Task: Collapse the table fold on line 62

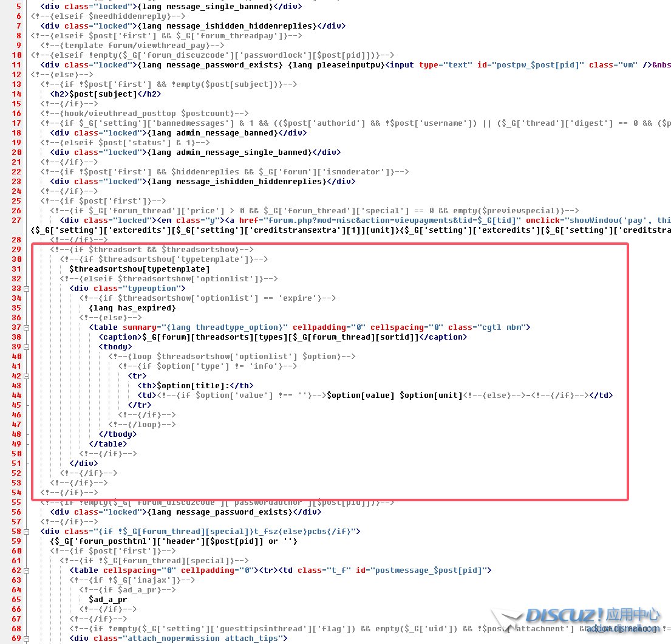Action: tap(26, 570)
